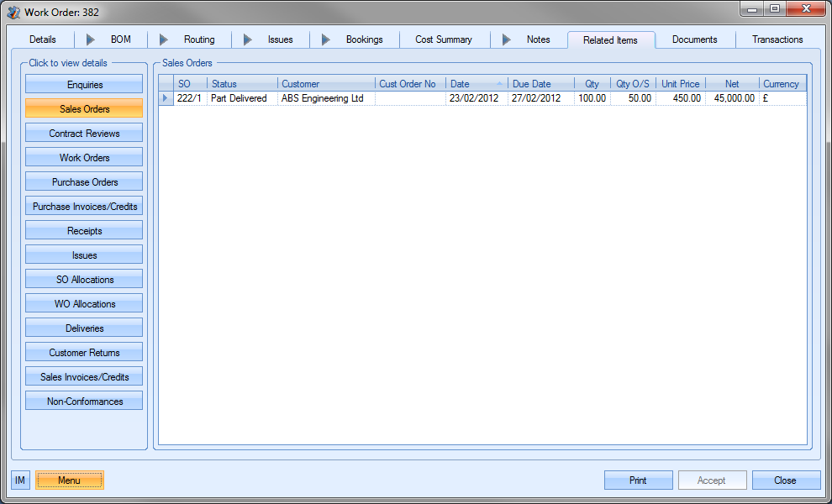
Task: Click the IM button at bottom left
Action: coord(20,480)
